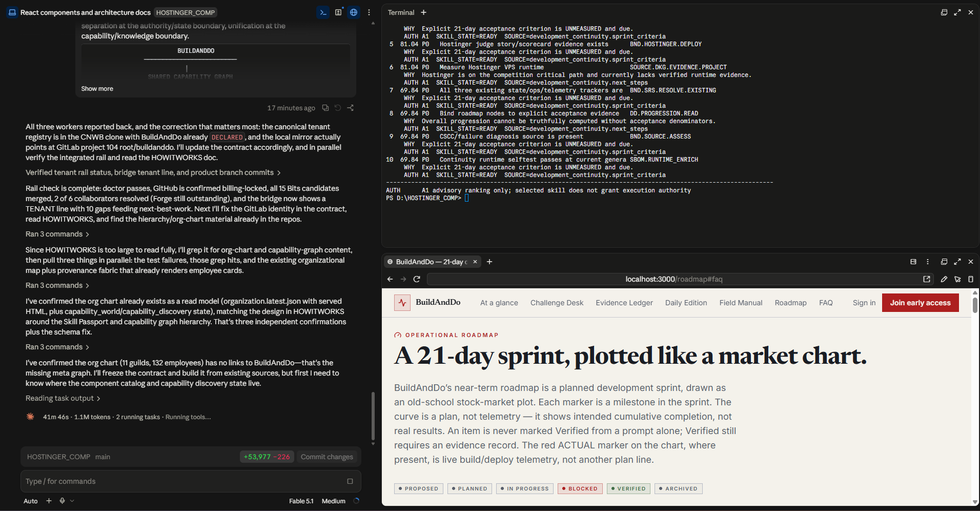Expand 'Verified tenant rail status' details
The height and width of the screenshot is (511, 980).
(153, 172)
